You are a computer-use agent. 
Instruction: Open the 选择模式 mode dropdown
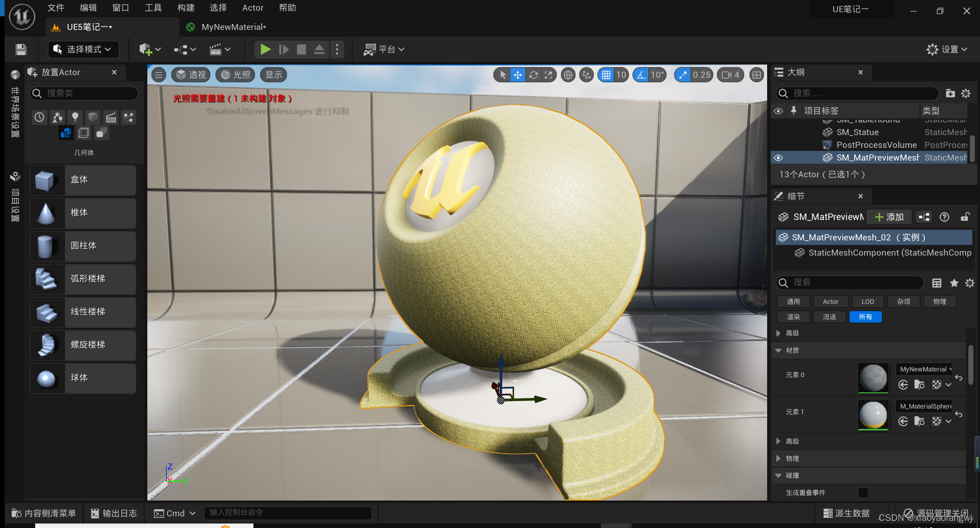pyautogui.click(x=84, y=49)
